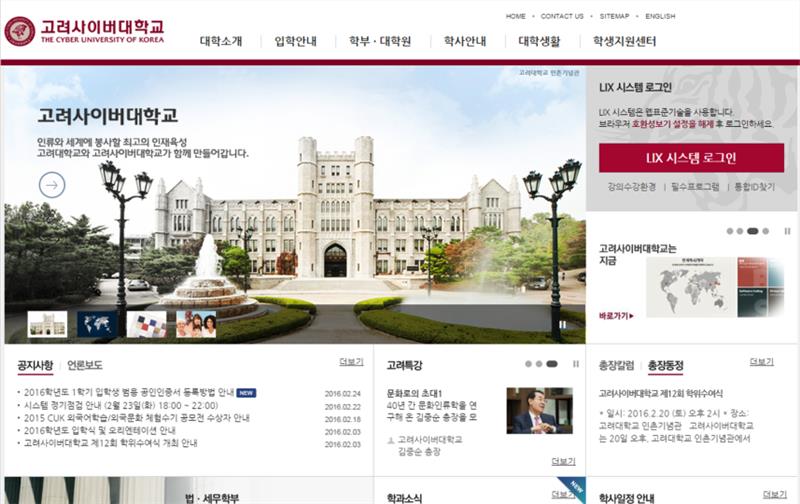Pause the 고려사이버대학교는 지금 carousel
Viewport: 800px width, 504px height.
coord(787,231)
